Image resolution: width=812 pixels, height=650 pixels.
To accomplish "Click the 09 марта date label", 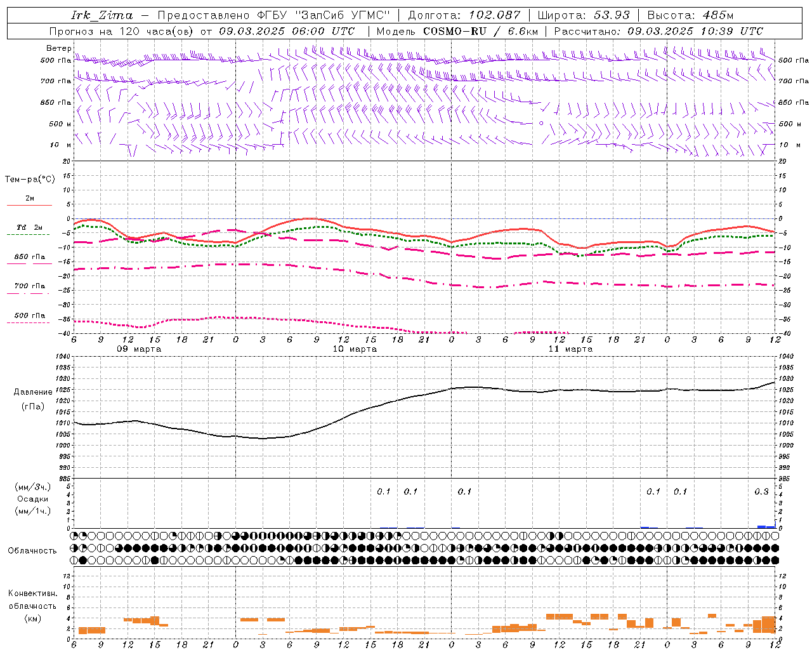I will click(x=139, y=349).
